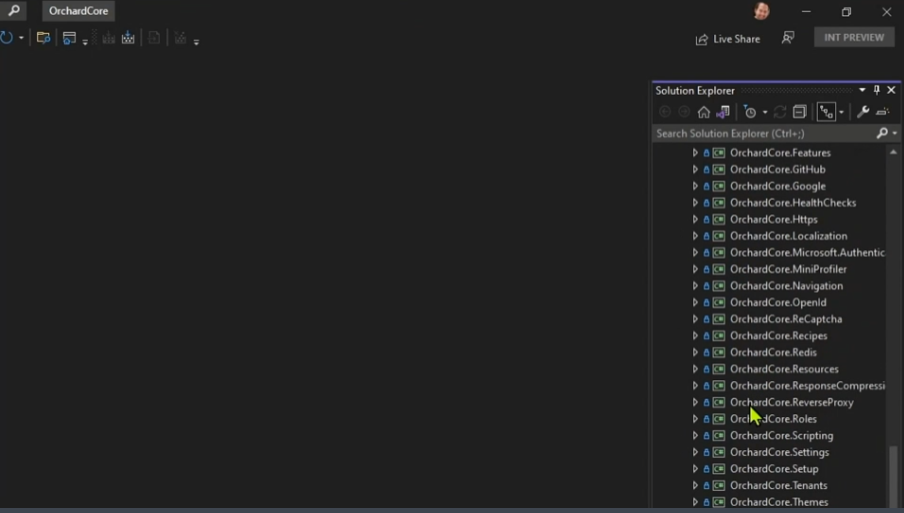
Task: Switch between solutions and folders view
Action: 723,112
